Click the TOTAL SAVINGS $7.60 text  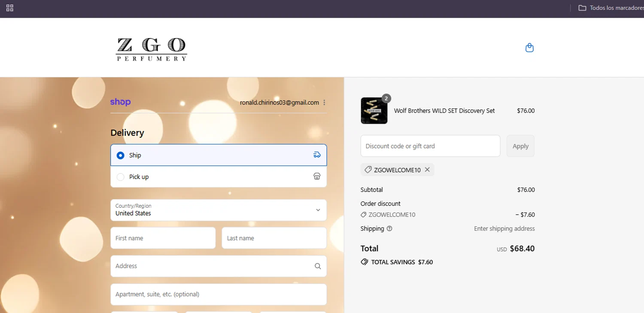click(402, 262)
